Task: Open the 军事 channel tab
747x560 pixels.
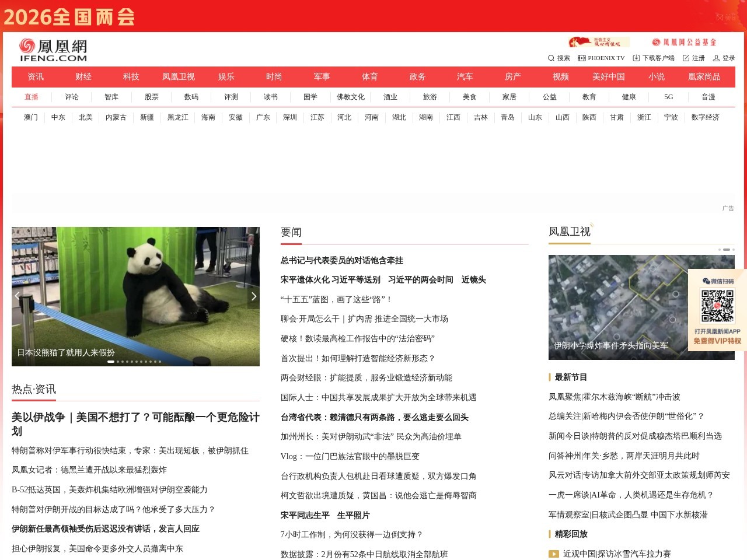Action: [x=322, y=76]
